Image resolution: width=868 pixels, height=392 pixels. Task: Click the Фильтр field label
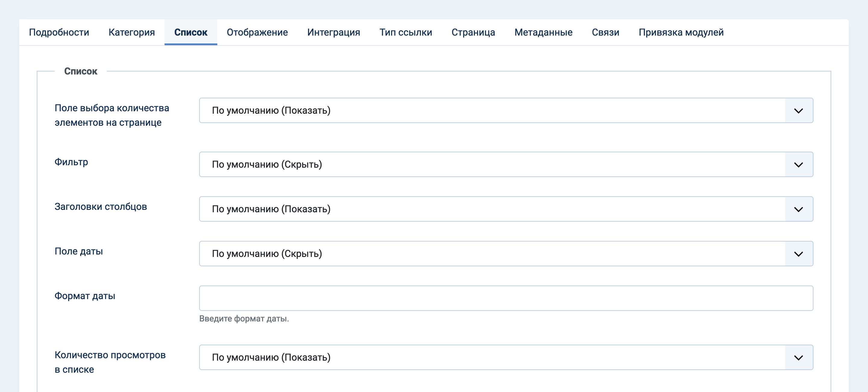click(71, 162)
